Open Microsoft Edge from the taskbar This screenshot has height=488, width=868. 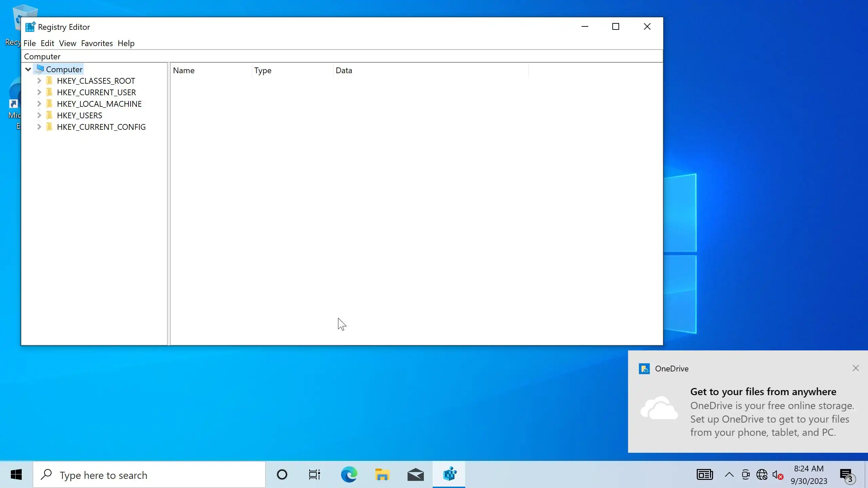point(349,474)
